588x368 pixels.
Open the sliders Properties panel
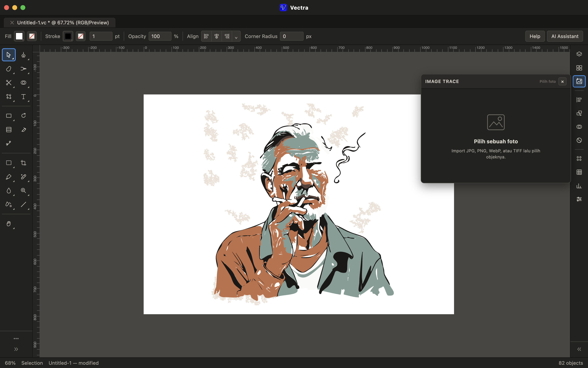(x=579, y=199)
